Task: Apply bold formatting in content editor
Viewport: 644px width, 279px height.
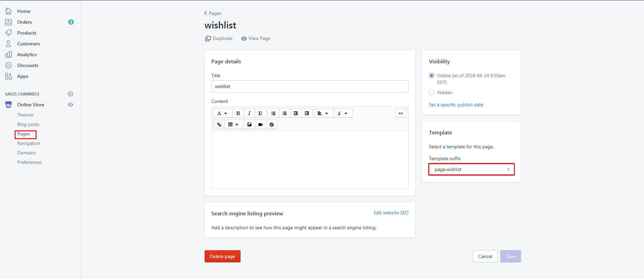Action: coord(238,113)
